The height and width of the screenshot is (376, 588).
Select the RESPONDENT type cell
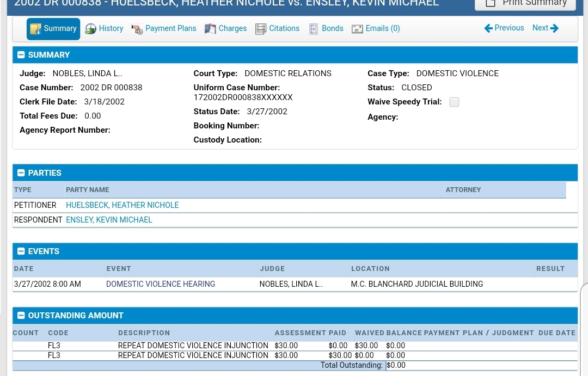click(x=38, y=220)
